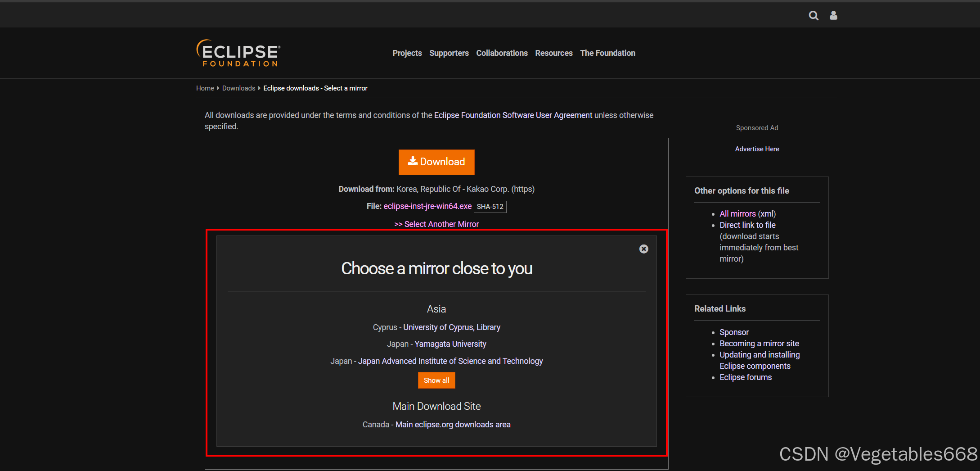Click the Eclipse Foundation logo
Viewport: 980px width, 471px height.
(238, 53)
